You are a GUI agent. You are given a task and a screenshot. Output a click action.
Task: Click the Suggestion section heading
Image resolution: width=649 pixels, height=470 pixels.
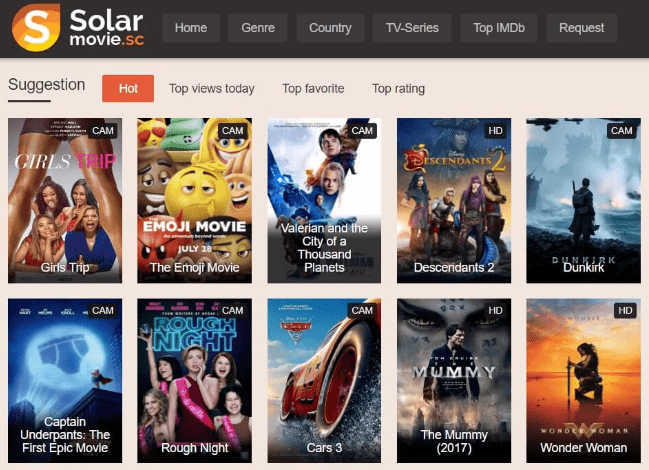click(x=46, y=84)
